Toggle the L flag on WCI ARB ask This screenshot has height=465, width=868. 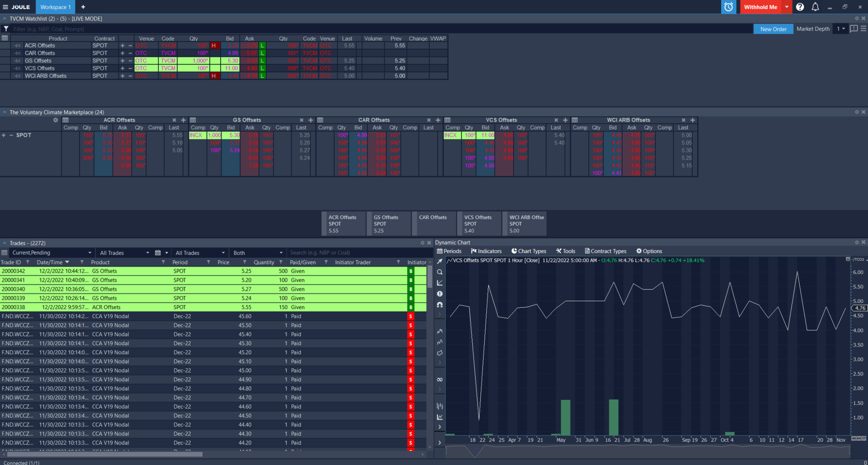(x=262, y=76)
